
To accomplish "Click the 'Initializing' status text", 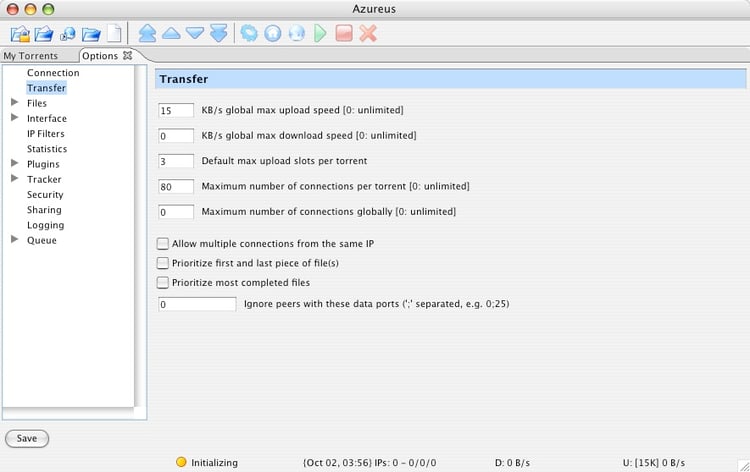I will point(214,462).
